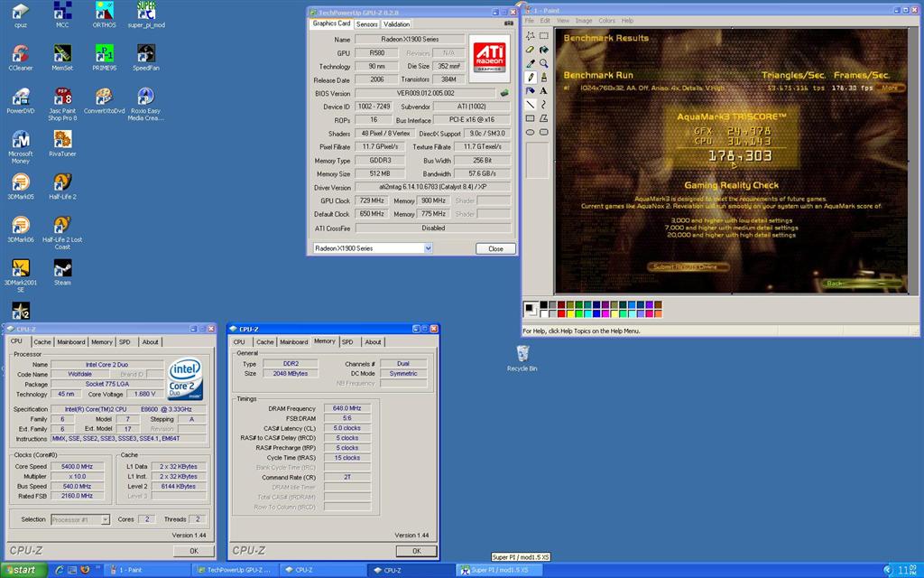Choose the Airbrush tool in Paint

(531, 91)
